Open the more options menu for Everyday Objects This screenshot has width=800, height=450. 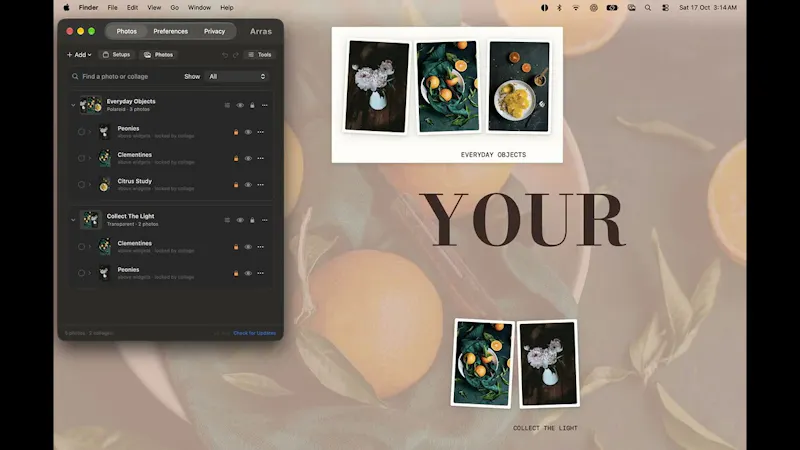coord(265,105)
